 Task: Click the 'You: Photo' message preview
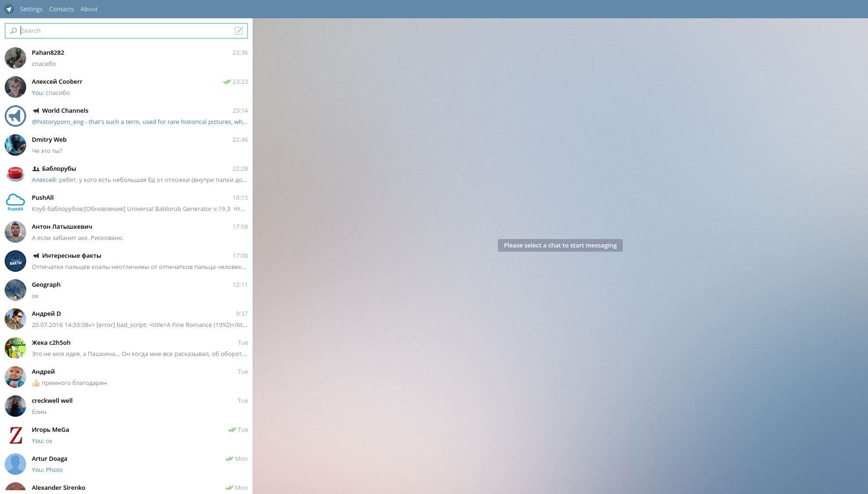pos(47,470)
